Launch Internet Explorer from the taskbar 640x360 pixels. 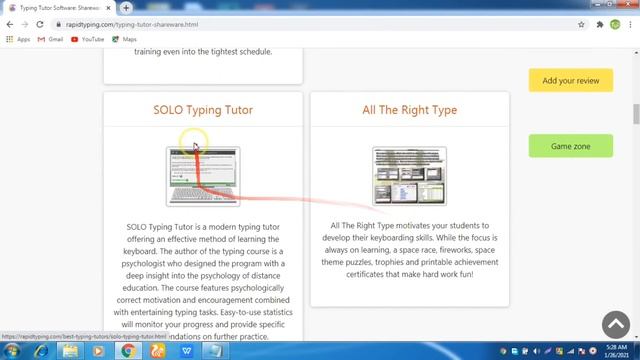pyautogui.click(x=41, y=351)
